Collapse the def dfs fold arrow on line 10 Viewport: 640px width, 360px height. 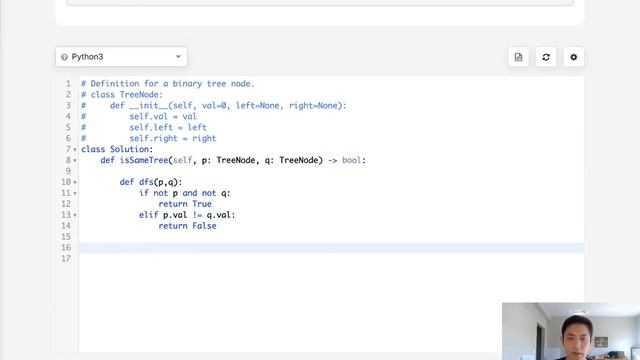[x=75, y=182]
